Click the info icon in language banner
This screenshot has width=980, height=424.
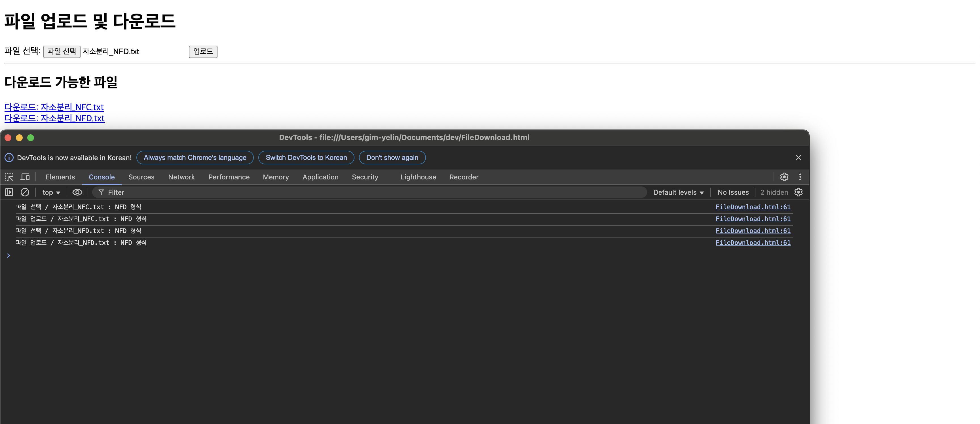click(x=9, y=157)
